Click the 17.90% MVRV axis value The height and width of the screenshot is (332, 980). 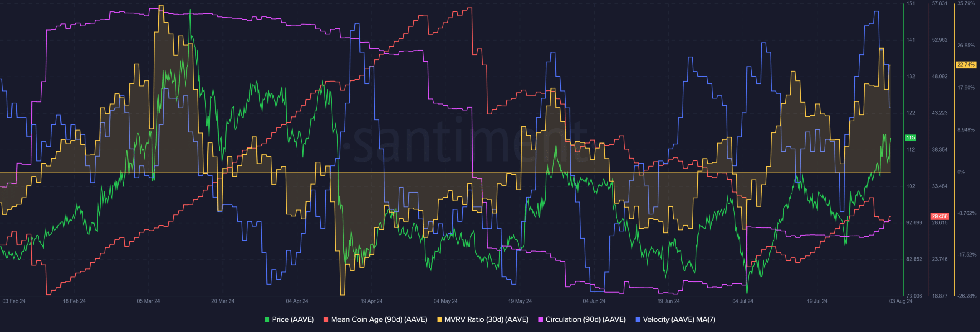click(x=966, y=88)
